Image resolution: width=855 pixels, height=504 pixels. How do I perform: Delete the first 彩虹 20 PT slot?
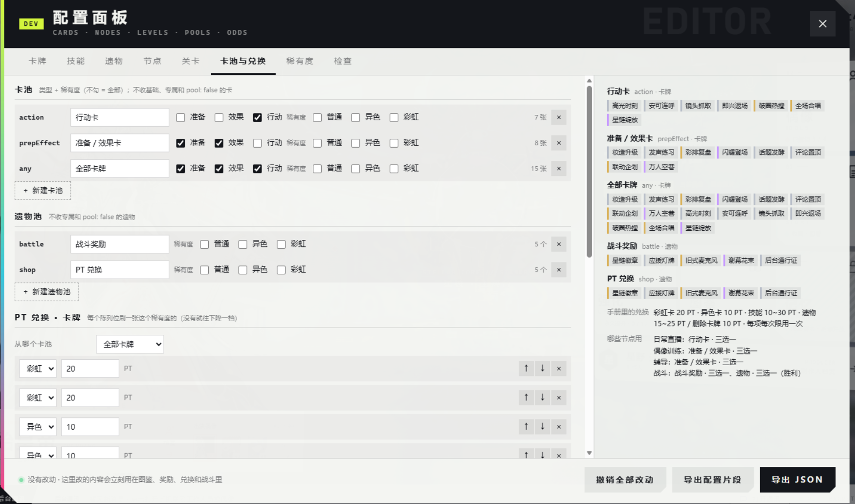(559, 368)
